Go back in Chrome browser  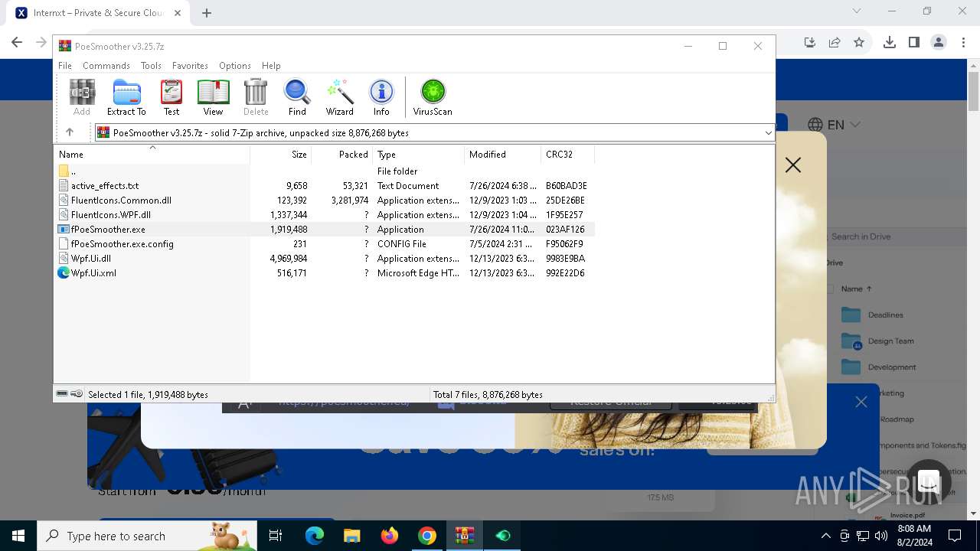(x=18, y=43)
